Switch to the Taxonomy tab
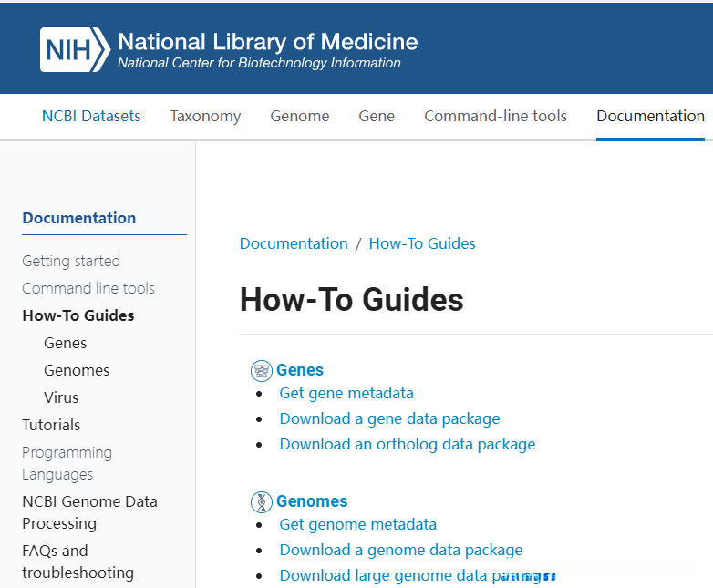The height and width of the screenshot is (588, 713). point(205,116)
